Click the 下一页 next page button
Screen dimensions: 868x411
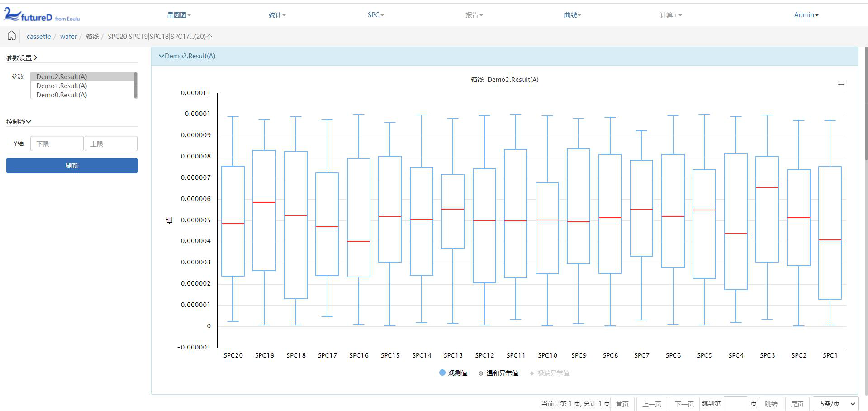click(x=684, y=404)
